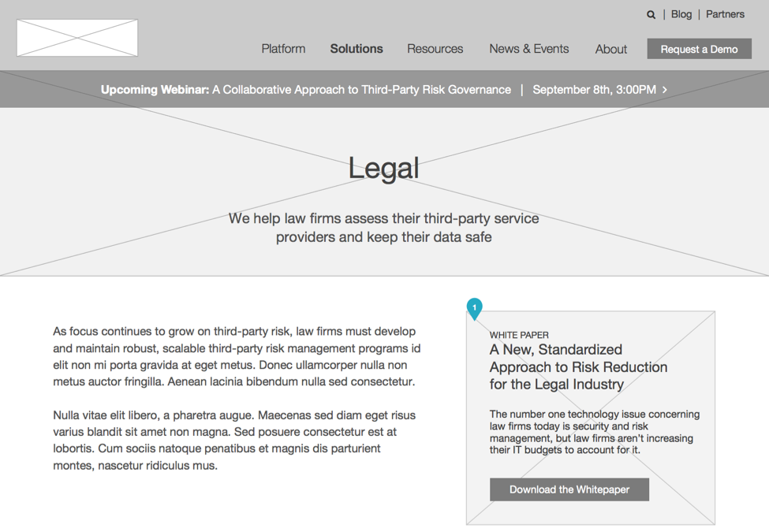Click the webinar banner chevron arrow

coord(665,90)
